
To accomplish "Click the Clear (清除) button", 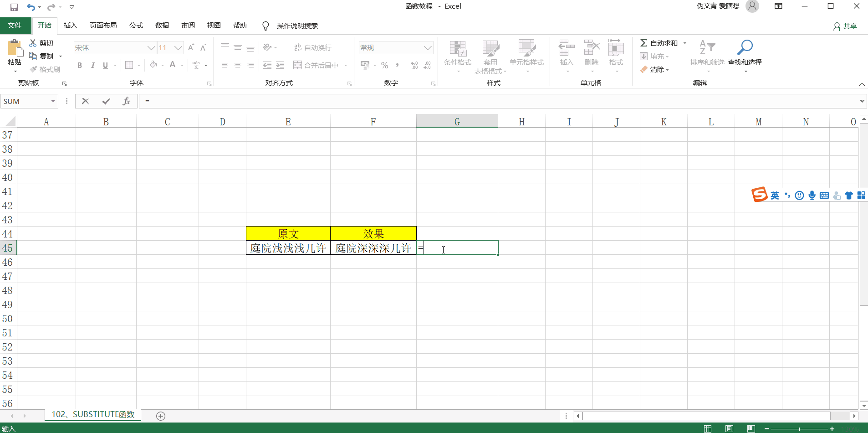I will [654, 69].
